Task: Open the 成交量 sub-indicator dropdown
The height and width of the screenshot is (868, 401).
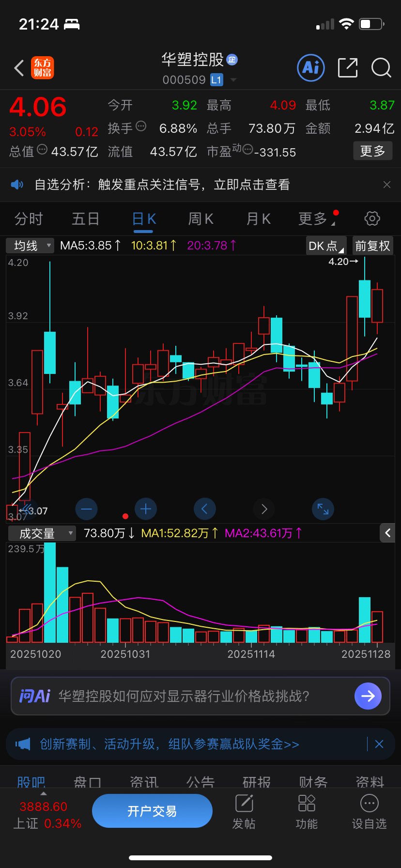Action: pos(42,533)
